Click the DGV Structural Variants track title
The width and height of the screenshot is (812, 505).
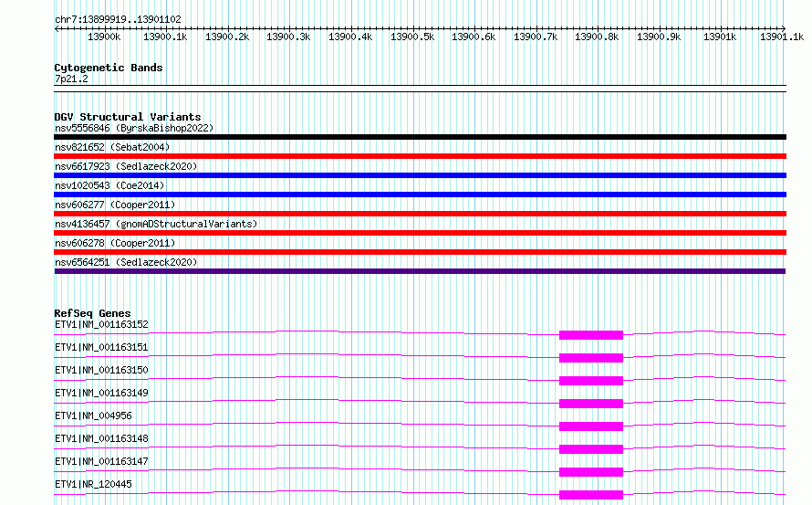[128, 117]
